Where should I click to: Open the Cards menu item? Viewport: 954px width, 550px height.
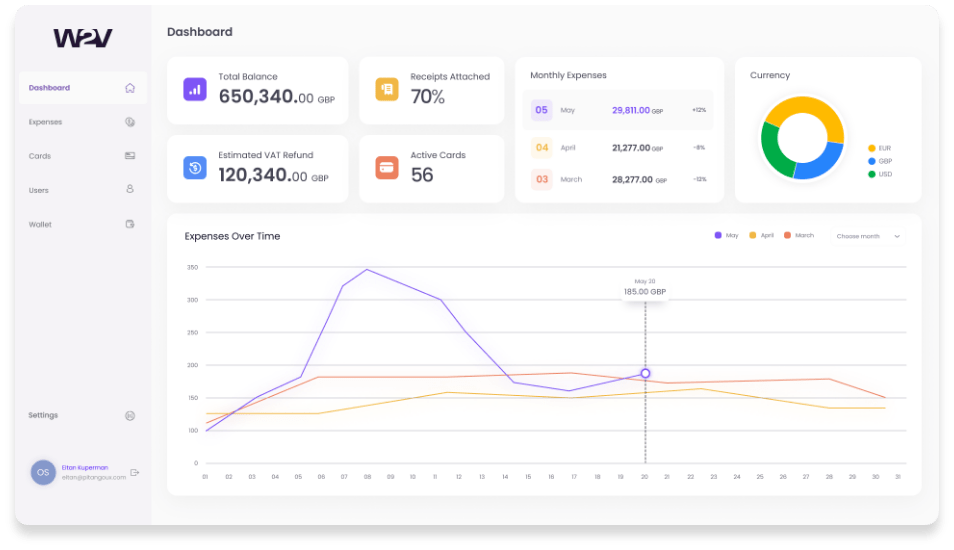pyautogui.click(x=83, y=156)
